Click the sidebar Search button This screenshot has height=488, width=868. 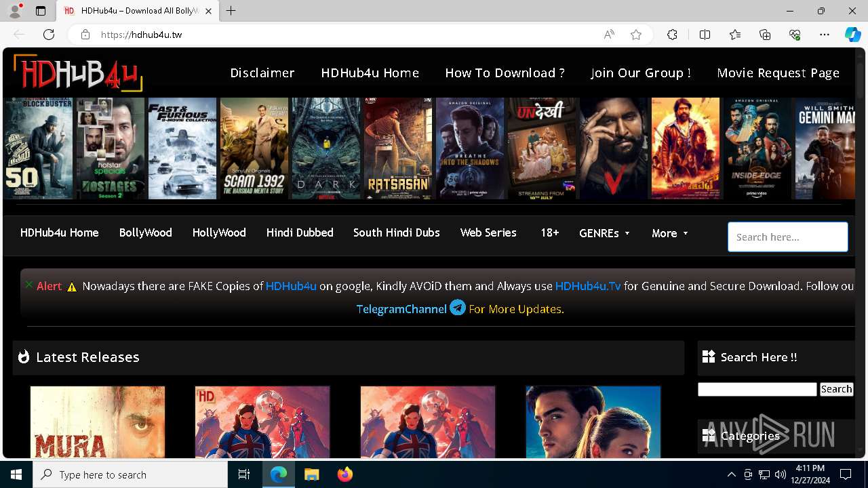click(x=836, y=389)
